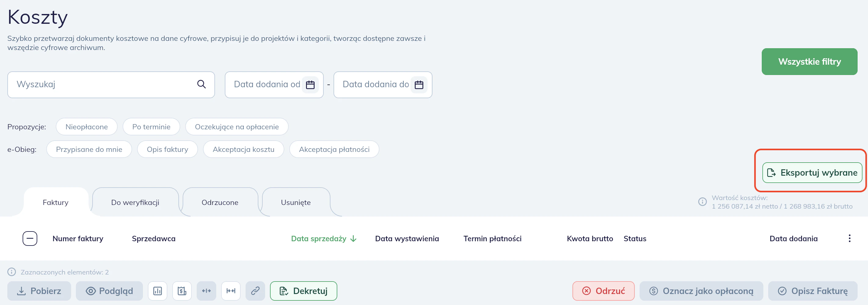Uncheck the select-all checkbox in the table header
The width and height of the screenshot is (868, 305).
pos(30,238)
